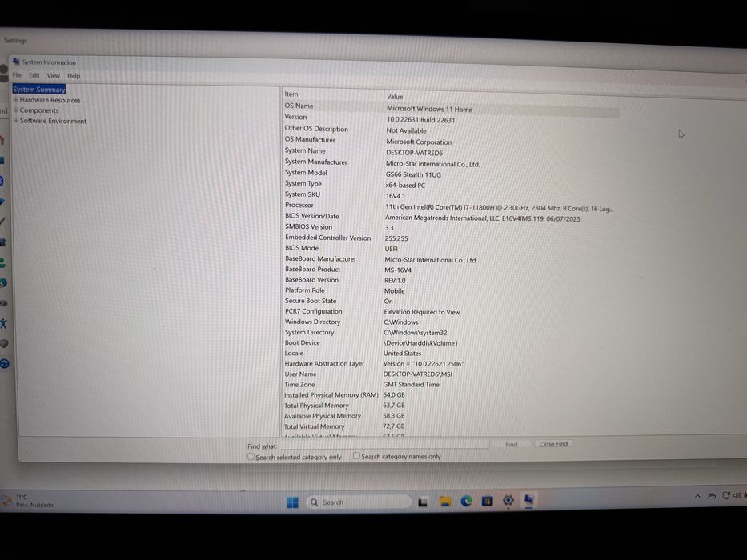Select the Total Physical Memory row
Screen dimensions: 747x560
[451, 406]
